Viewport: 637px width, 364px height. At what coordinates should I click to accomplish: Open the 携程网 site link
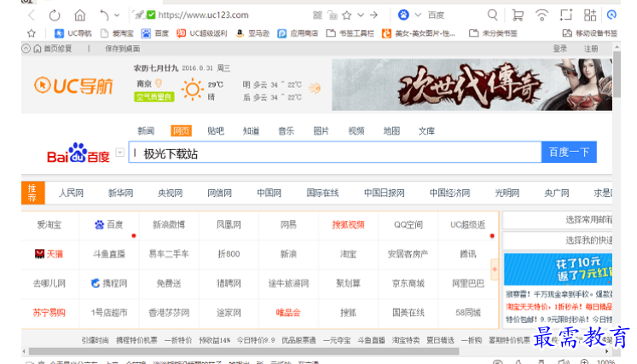point(109,283)
